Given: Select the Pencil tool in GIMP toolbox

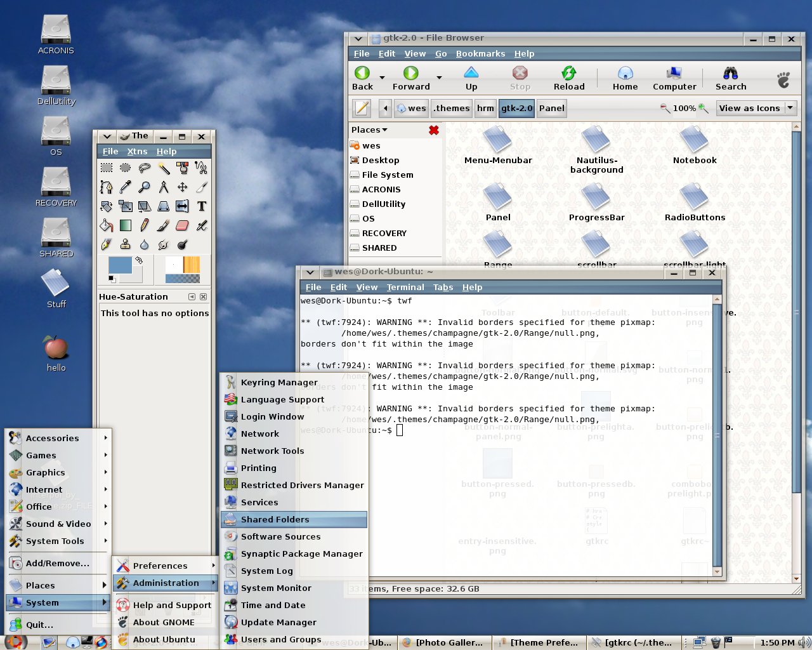Looking at the screenshot, I should pyautogui.click(x=145, y=225).
